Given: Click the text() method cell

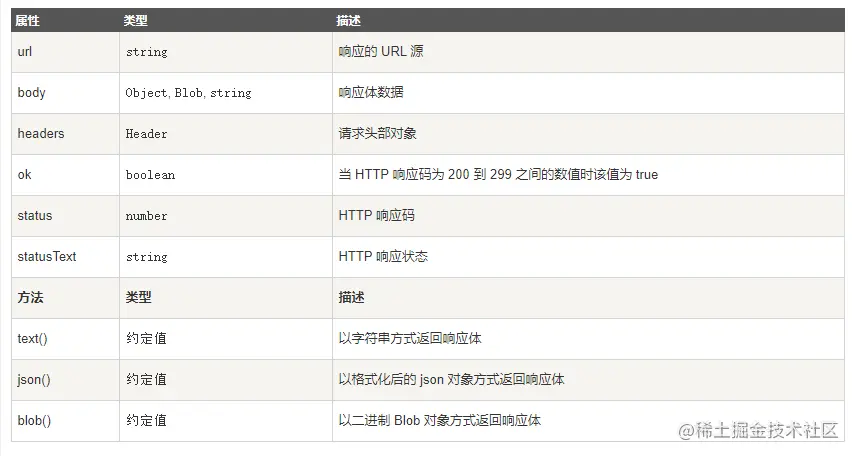Looking at the screenshot, I should pyautogui.click(x=33, y=338).
